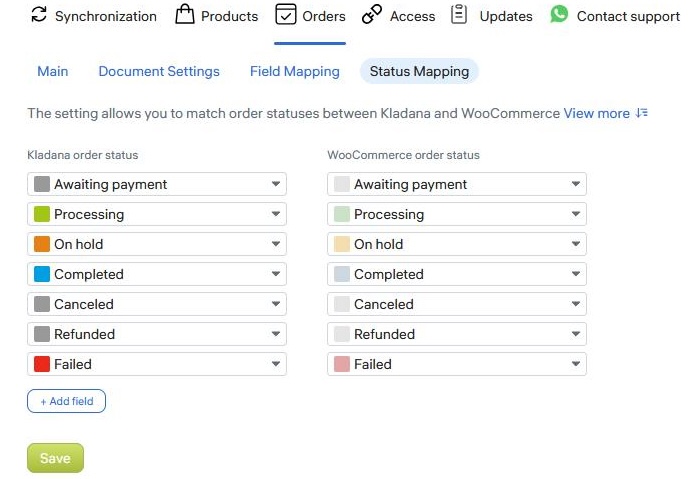The image size is (691, 479).
Task: Switch to the Main tab
Action: [x=53, y=71]
